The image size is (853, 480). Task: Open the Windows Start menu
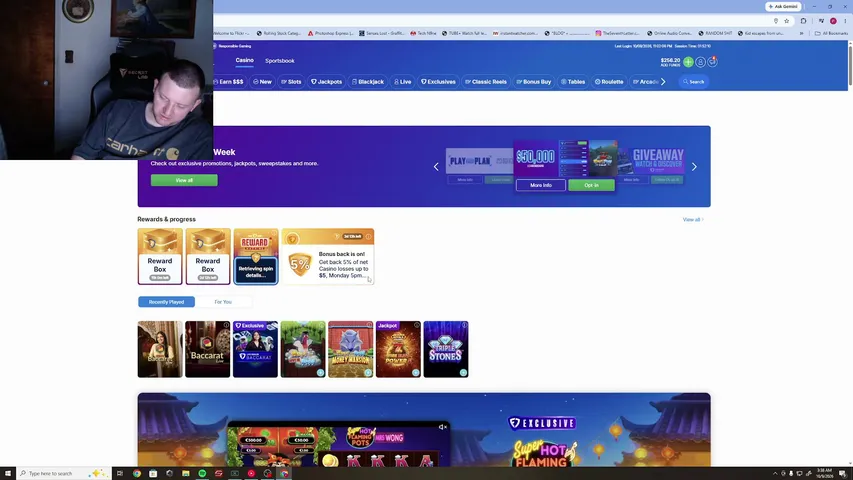[x=8, y=473]
